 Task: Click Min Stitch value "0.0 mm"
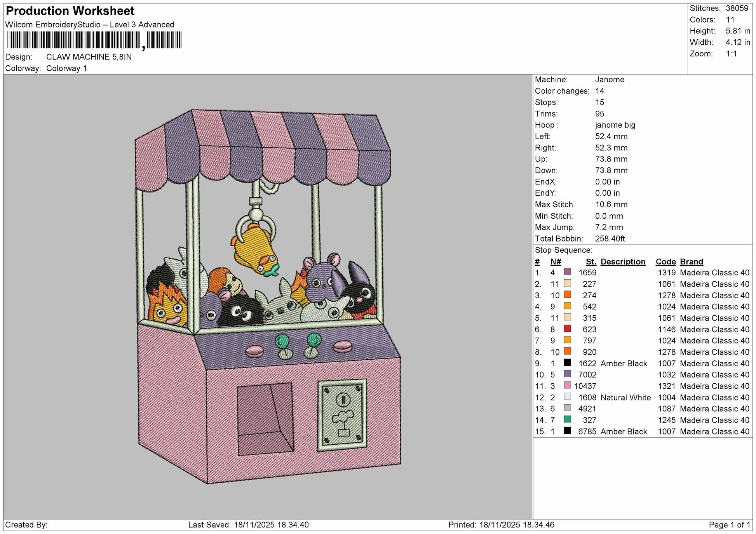(x=609, y=216)
